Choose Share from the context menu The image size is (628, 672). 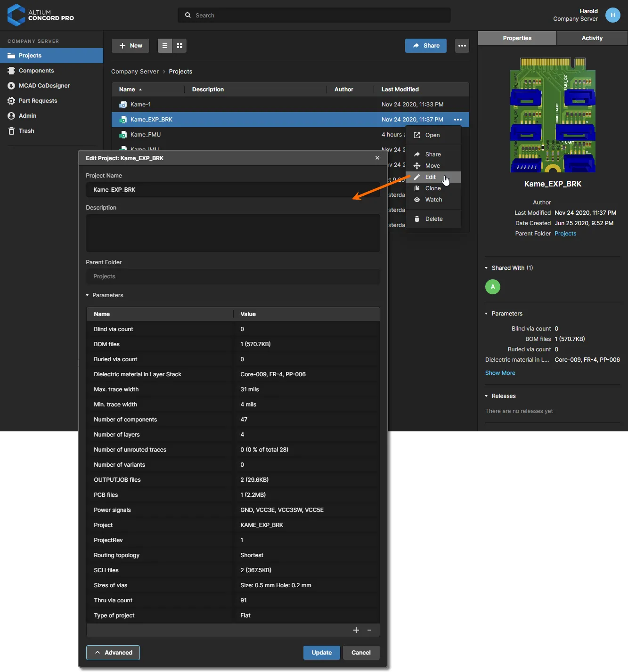(433, 154)
